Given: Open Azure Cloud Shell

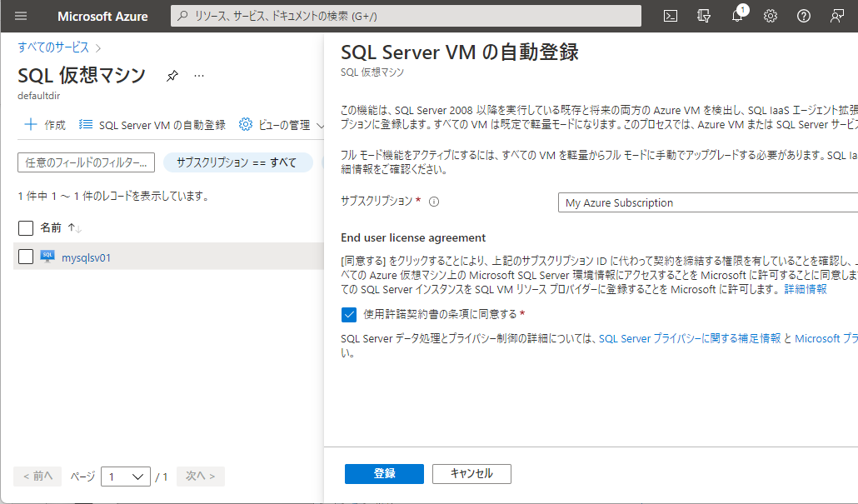Looking at the screenshot, I should pos(671,15).
